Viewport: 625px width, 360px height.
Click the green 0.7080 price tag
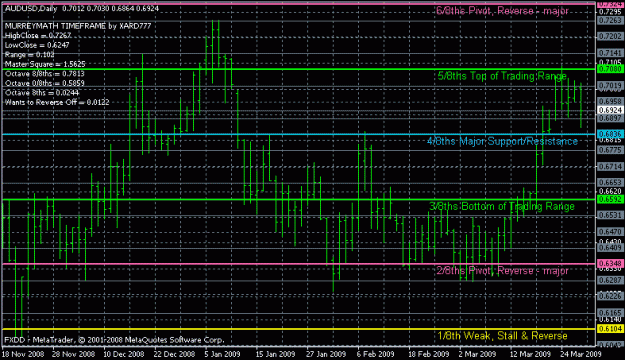coord(610,69)
